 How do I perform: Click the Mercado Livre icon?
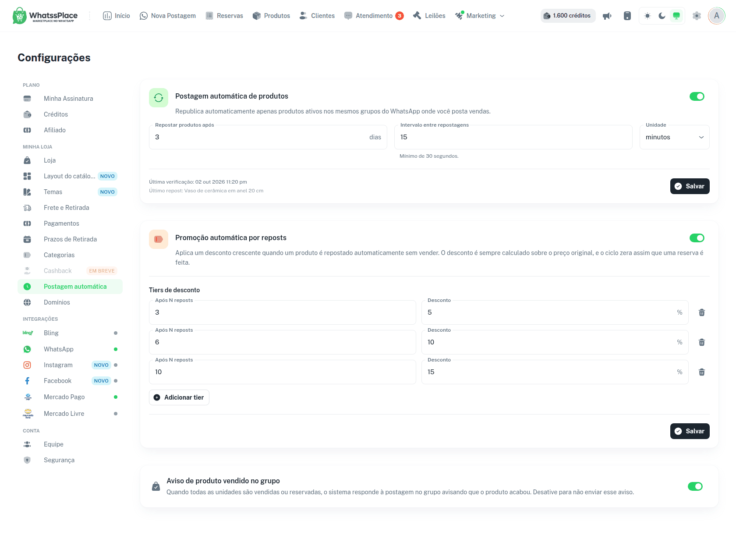(28, 414)
